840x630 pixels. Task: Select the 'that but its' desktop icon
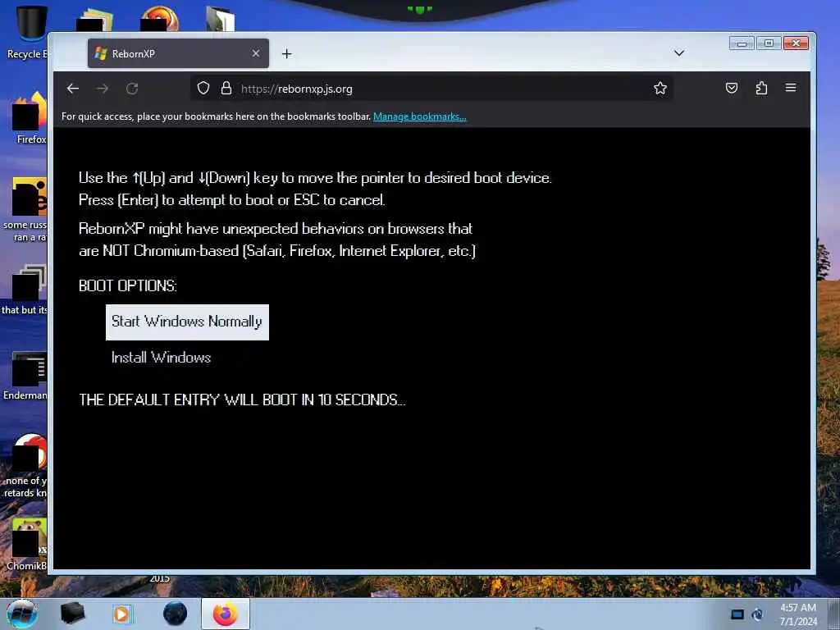25,290
